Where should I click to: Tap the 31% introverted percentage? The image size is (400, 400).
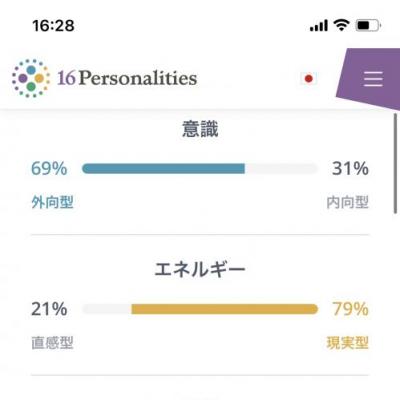click(350, 168)
